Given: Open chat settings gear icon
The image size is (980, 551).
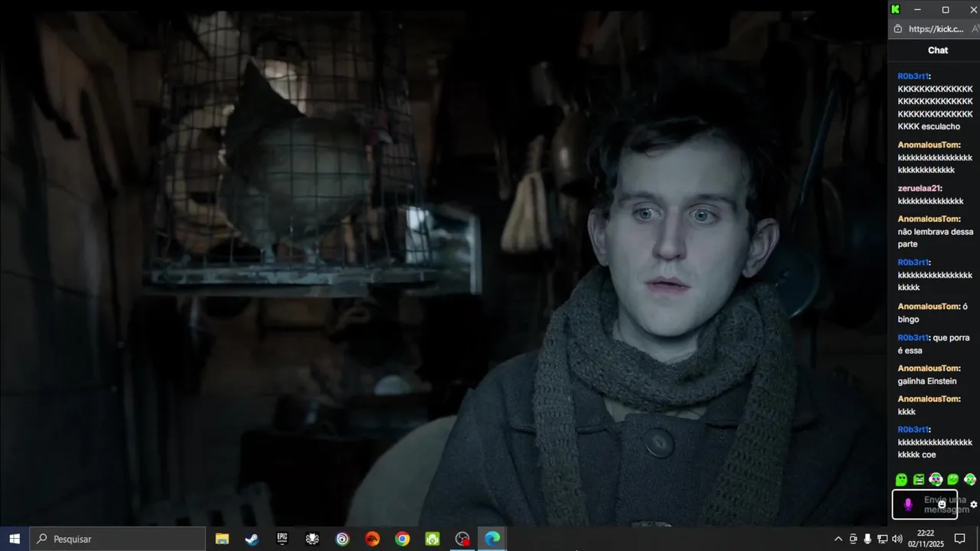Looking at the screenshot, I should pyautogui.click(x=974, y=504).
